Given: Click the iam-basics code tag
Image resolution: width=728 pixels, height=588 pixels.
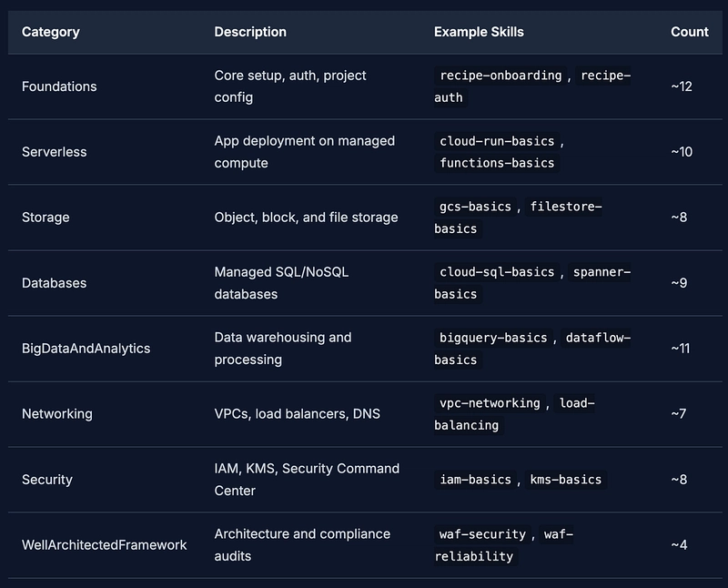Looking at the screenshot, I should [x=475, y=480].
